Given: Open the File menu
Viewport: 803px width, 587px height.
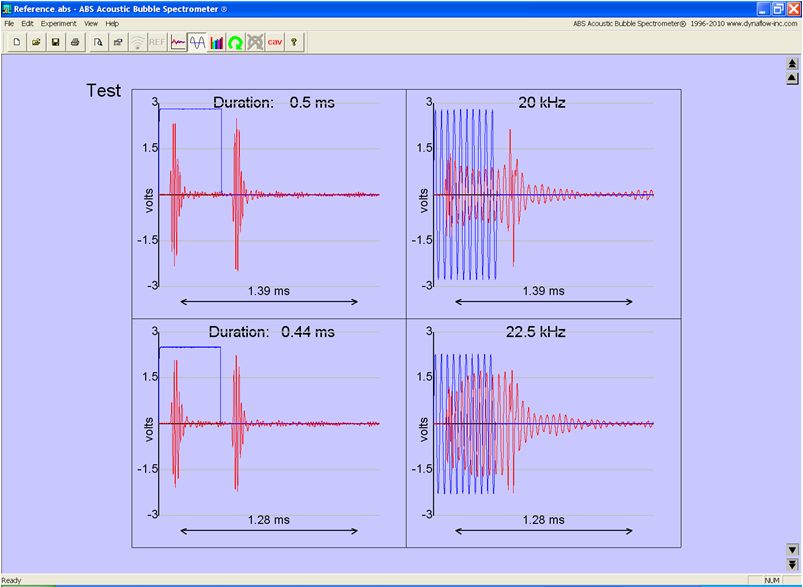Looking at the screenshot, I should click(9, 24).
